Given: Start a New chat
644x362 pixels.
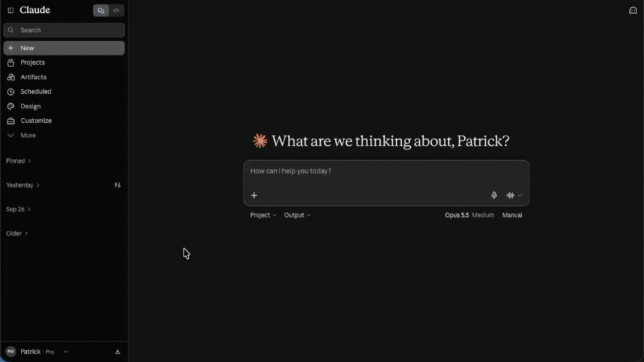Looking at the screenshot, I should 64,48.
